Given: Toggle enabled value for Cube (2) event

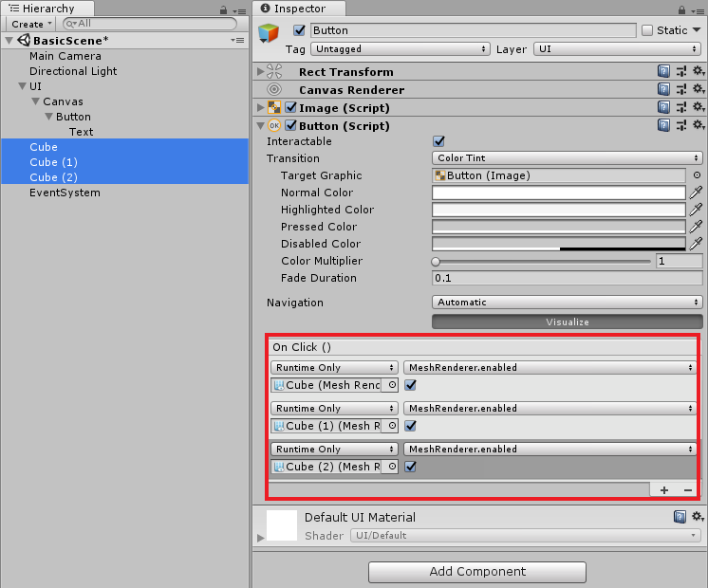Looking at the screenshot, I should coord(410,467).
